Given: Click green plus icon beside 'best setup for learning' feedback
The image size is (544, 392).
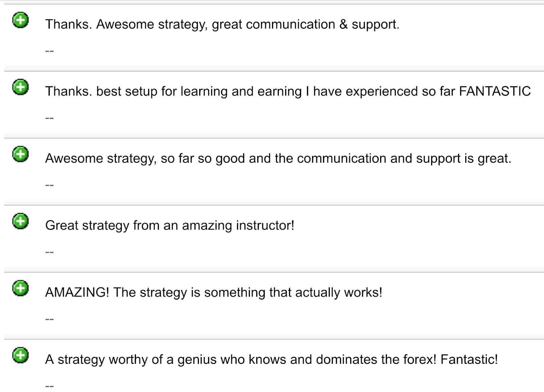Looking at the screenshot, I should (x=20, y=87).
